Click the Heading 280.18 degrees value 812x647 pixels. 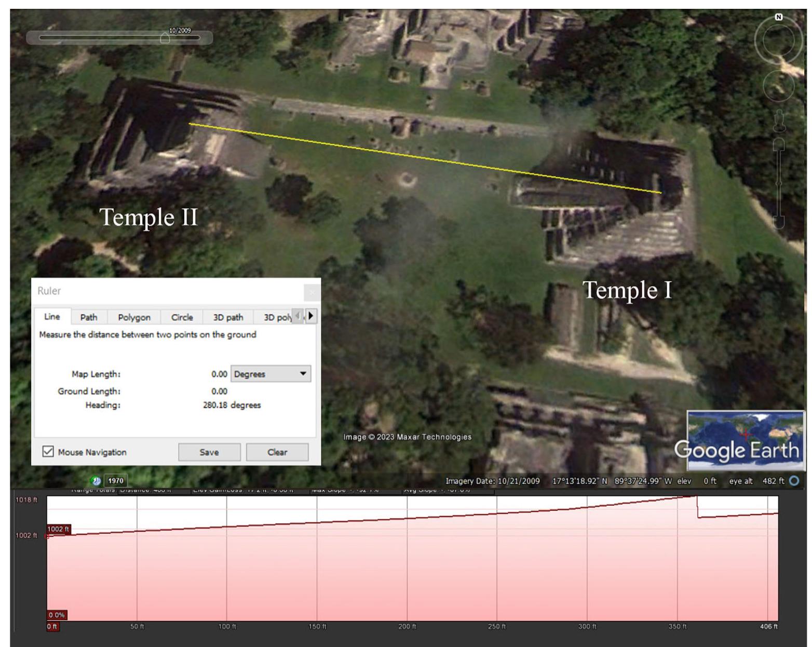[x=232, y=405]
